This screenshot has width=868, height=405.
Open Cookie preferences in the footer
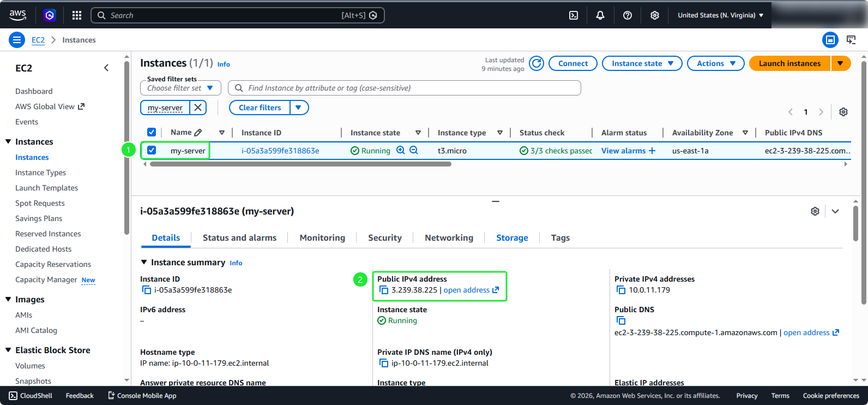(831, 396)
